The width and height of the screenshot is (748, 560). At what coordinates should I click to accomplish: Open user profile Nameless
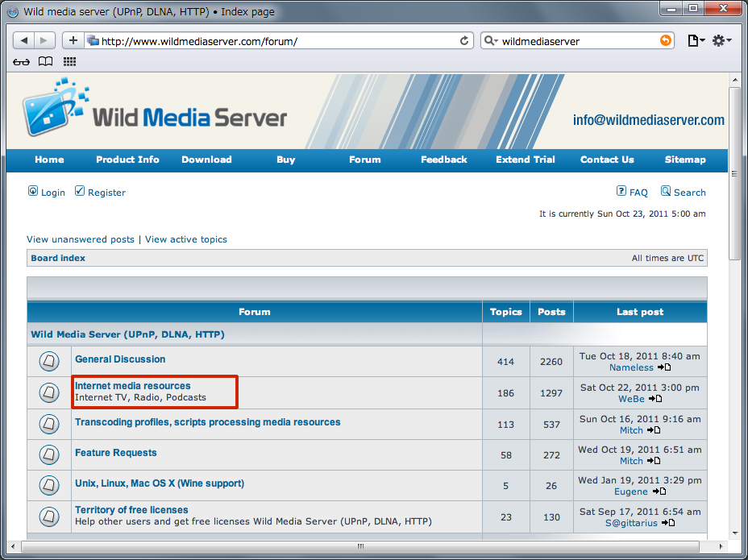coord(631,367)
